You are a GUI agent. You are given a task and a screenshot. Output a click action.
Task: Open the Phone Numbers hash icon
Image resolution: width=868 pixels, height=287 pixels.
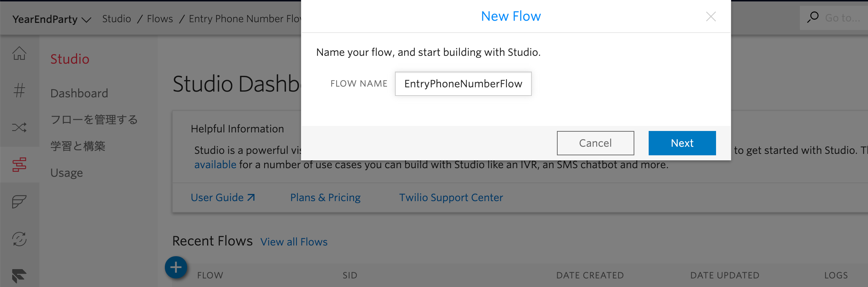click(19, 90)
